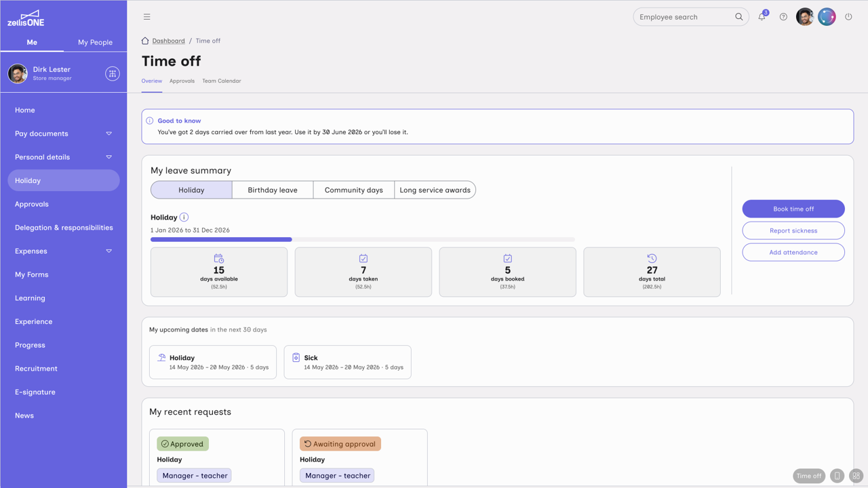Switch to the My People tab
Screen dimensions: 868x488
95,42
